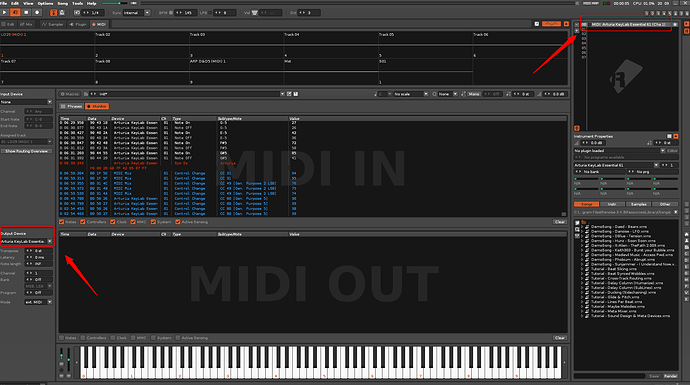
Task: Open the Options menu
Action: [45, 3]
